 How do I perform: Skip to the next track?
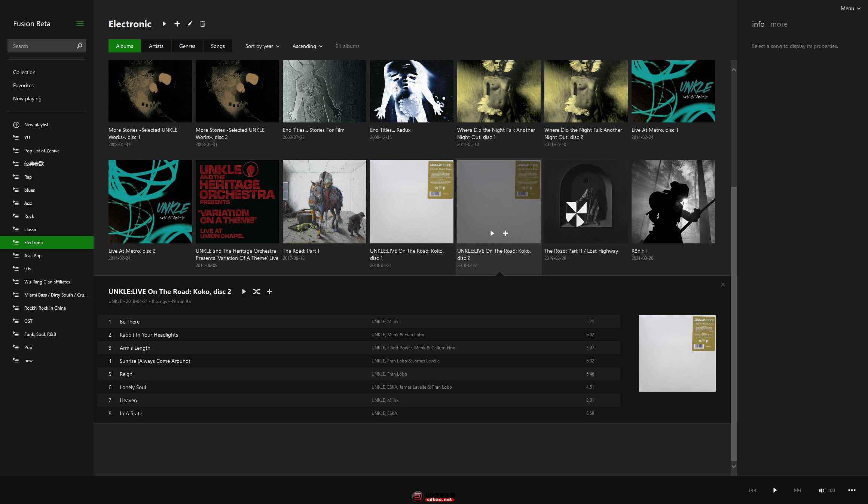798,490
